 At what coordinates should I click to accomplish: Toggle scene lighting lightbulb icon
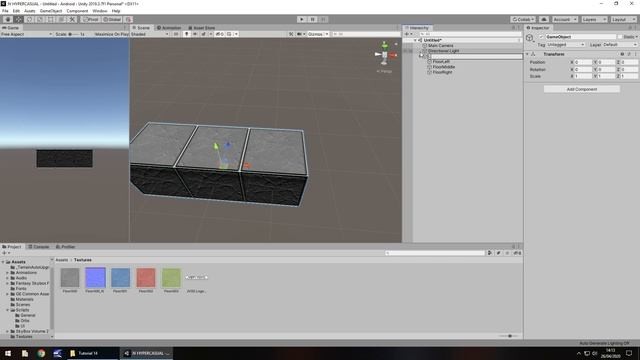(x=187, y=34)
